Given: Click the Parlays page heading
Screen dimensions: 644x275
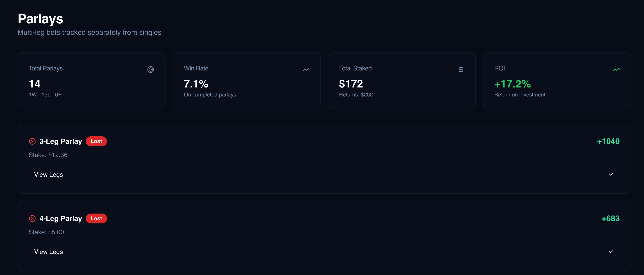Looking at the screenshot, I should (41, 19).
